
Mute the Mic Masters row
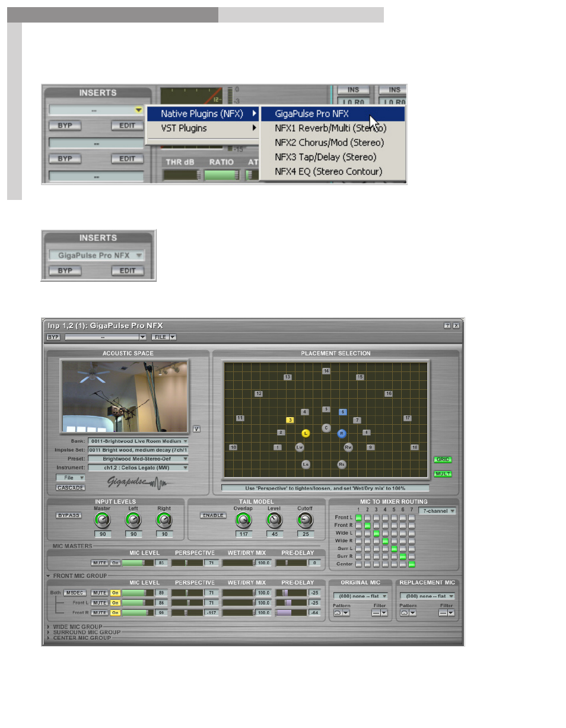99,562
